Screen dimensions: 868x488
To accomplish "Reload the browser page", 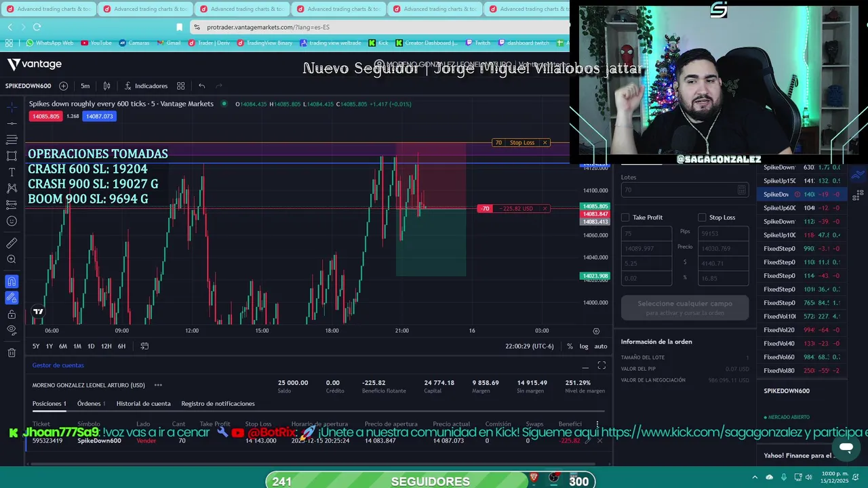I will pos(37,27).
